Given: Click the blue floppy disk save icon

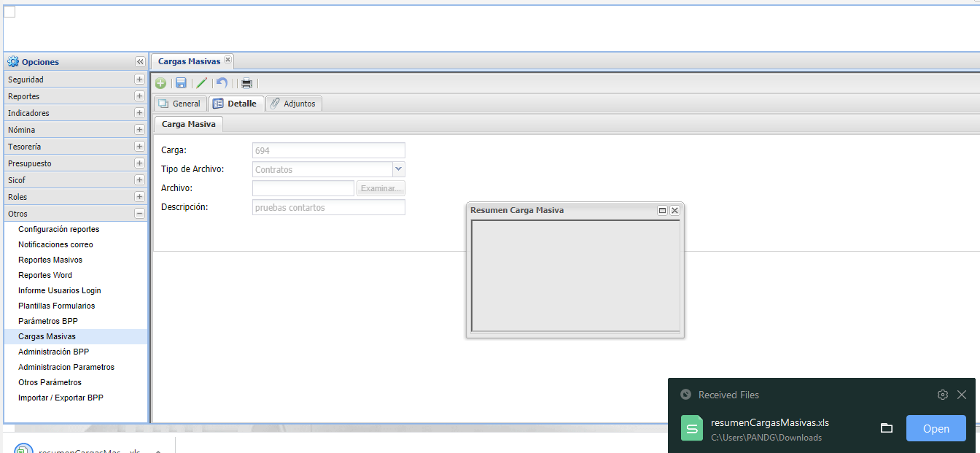Looking at the screenshot, I should coord(181,83).
